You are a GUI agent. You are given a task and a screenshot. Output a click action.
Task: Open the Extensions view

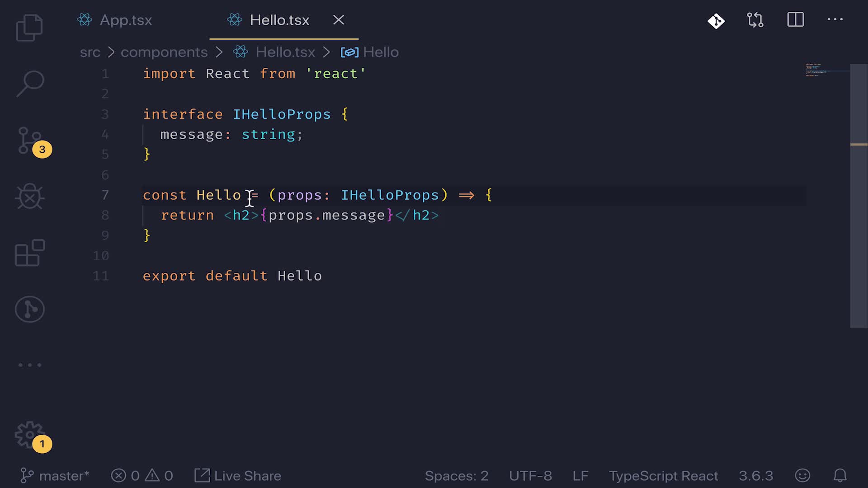click(x=30, y=253)
